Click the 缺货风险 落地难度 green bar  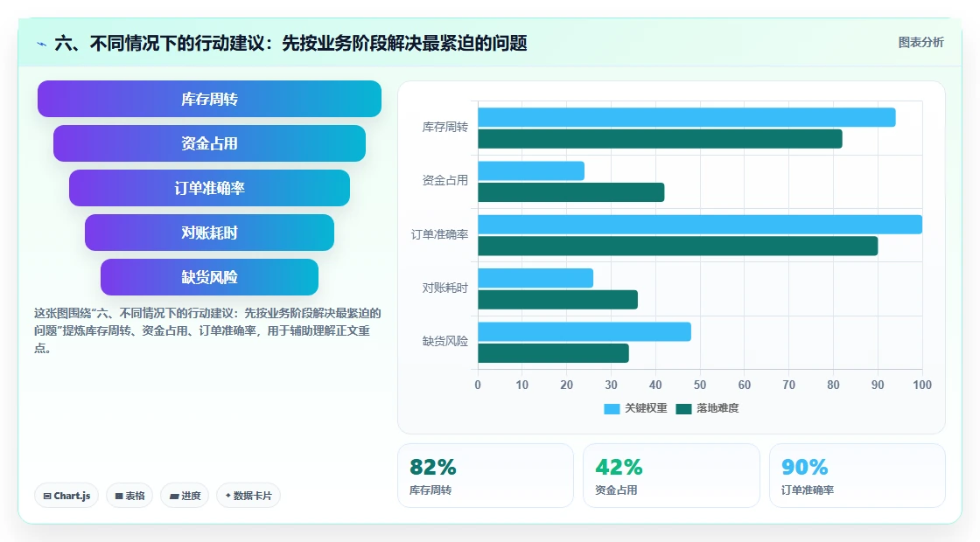[x=553, y=353]
